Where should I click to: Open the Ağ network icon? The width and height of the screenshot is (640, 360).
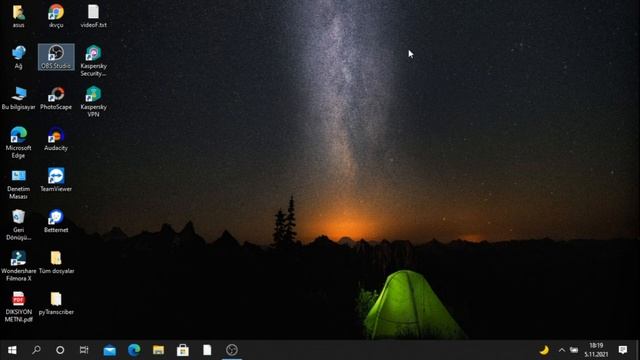point(18,57)
